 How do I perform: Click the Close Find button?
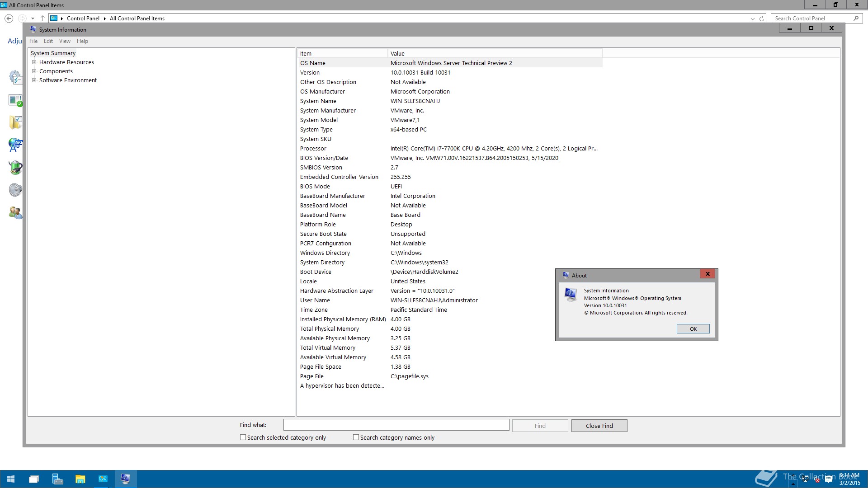click(x=599, y=426)
